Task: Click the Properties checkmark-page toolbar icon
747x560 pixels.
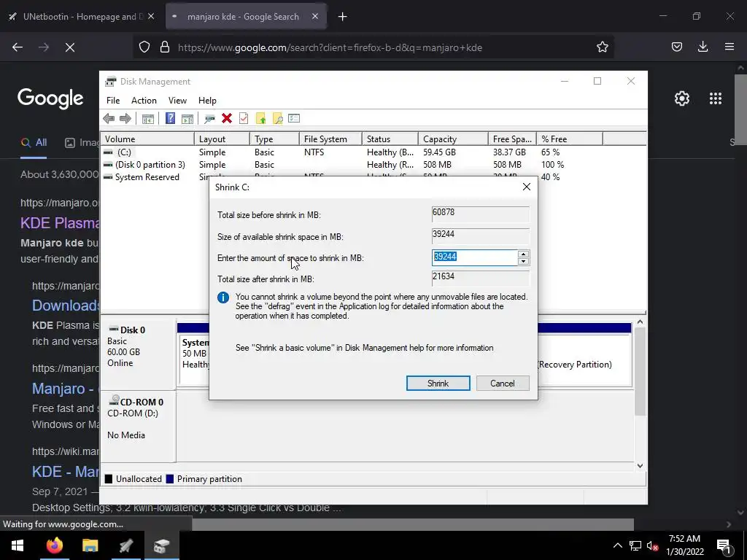Action: click(244, 119)
